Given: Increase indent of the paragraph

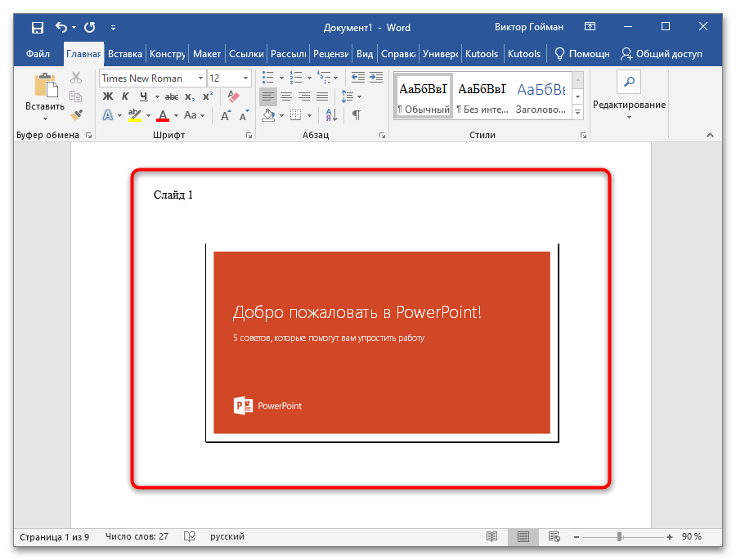Looking at the screenshot, I should coord(375,78).
